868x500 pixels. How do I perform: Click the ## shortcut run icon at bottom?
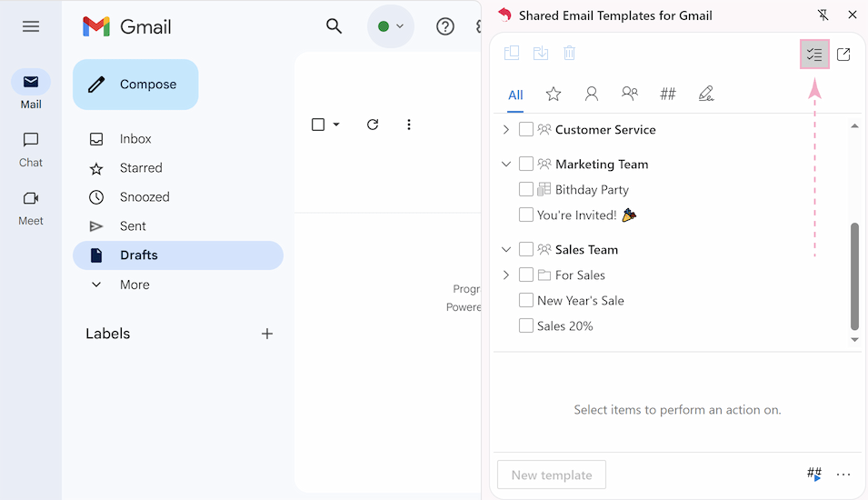point(814,474)
